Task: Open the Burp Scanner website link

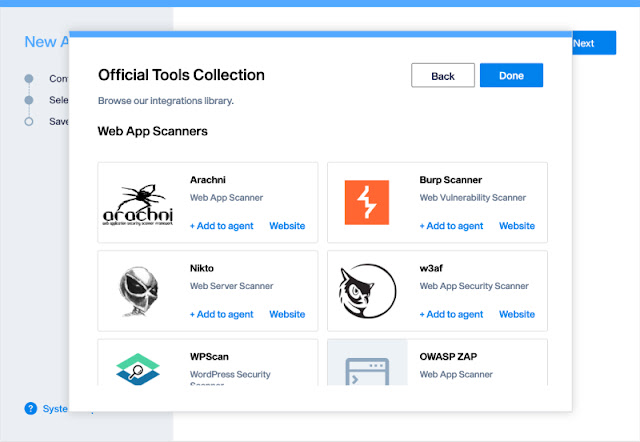Action: click(517, 226)
